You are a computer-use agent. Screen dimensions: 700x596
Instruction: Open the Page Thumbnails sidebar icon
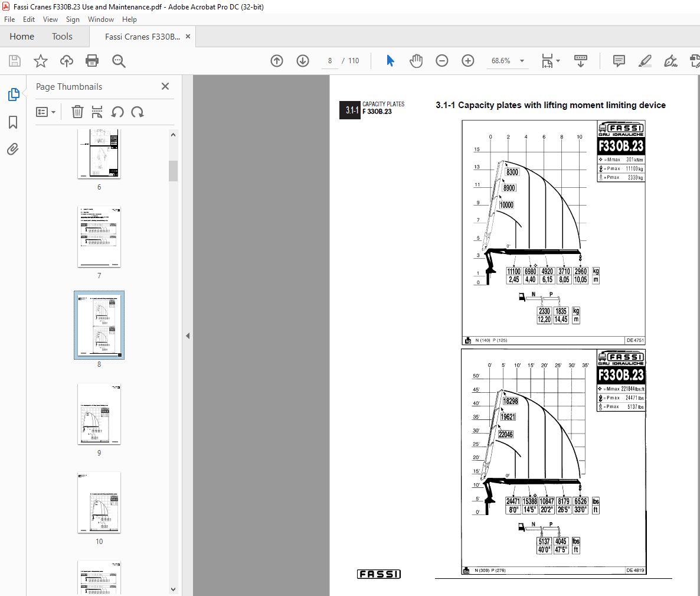(x=14, y=95)
